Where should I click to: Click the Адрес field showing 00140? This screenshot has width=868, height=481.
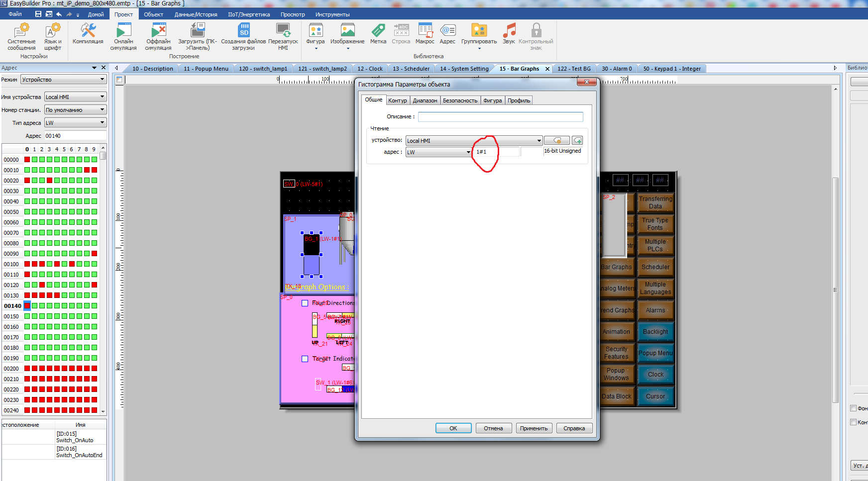(x=75, y=136)
